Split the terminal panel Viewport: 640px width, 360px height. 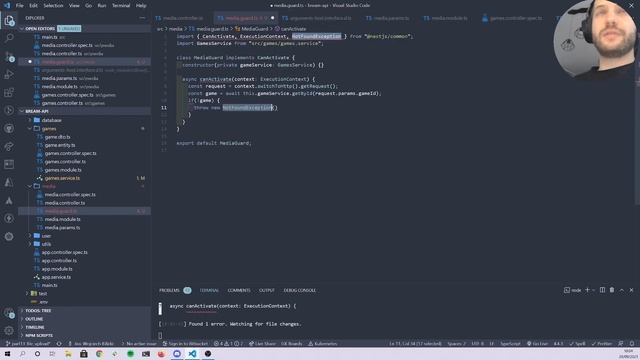[x=602, y=290]
